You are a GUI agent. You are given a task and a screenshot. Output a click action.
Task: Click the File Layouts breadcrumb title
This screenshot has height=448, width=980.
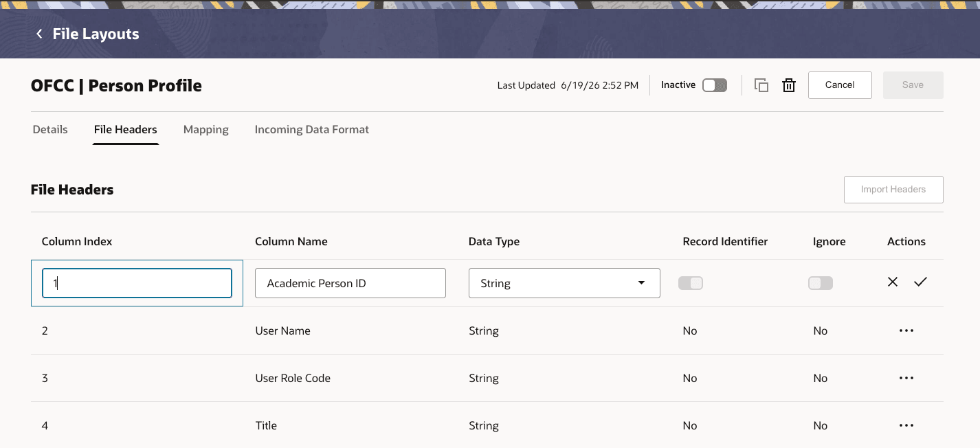(x=96, y=34)
